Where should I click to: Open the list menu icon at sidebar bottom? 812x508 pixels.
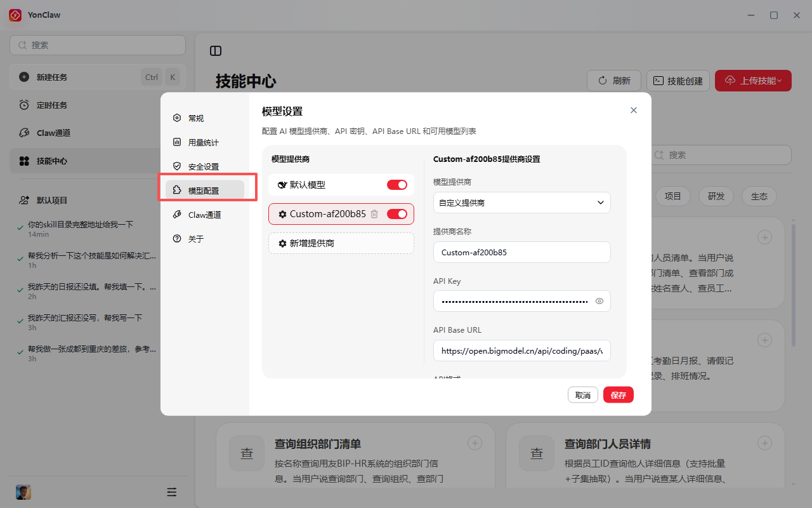click(171, 492)
